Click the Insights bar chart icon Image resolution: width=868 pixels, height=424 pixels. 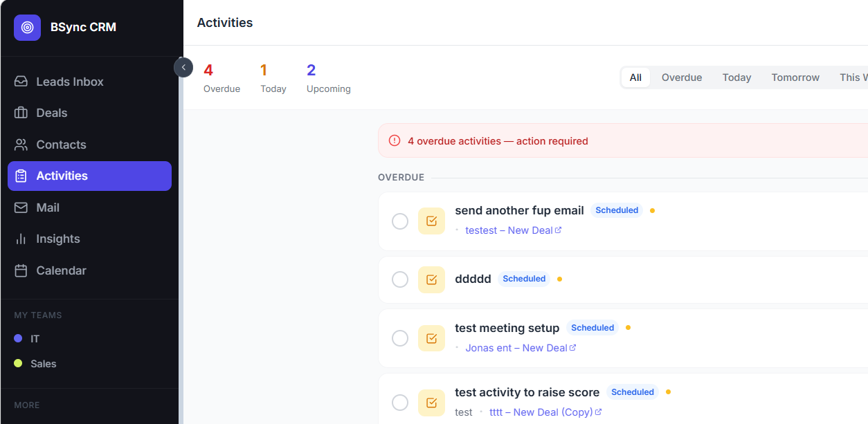[21, 239]
